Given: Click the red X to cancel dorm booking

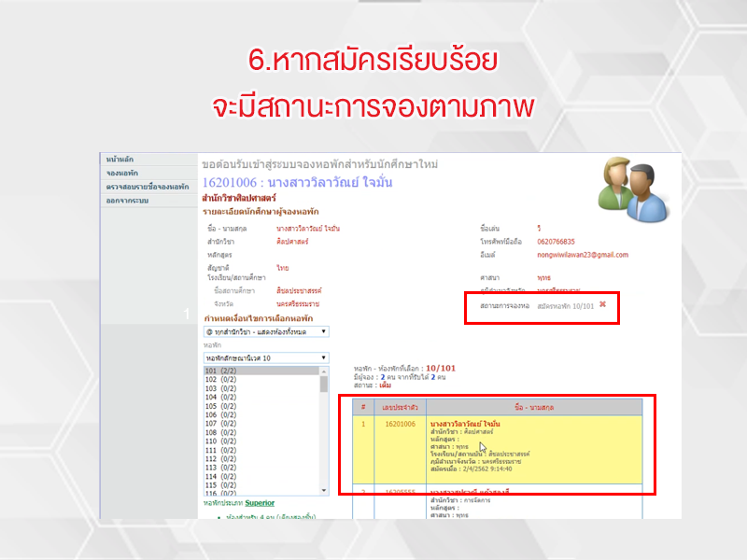Looking at the screenshot, I should (602, 304).
